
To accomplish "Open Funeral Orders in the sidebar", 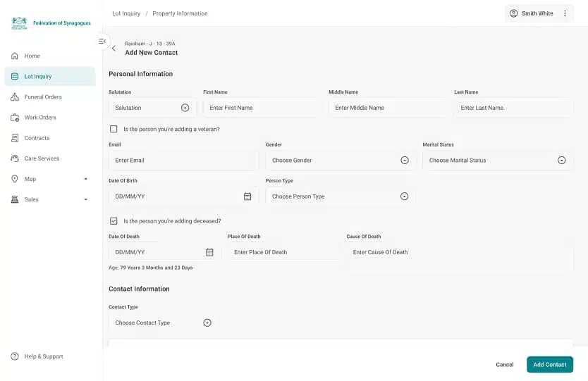I will pos(50,97).
